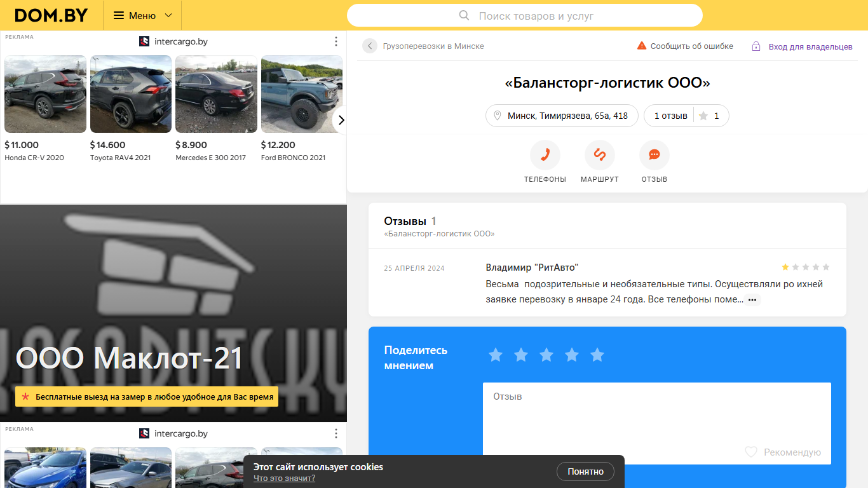Click the address Минск, Тимирязева, 65а, 418
The image size is (868, 488).
[x=562, y=116]
